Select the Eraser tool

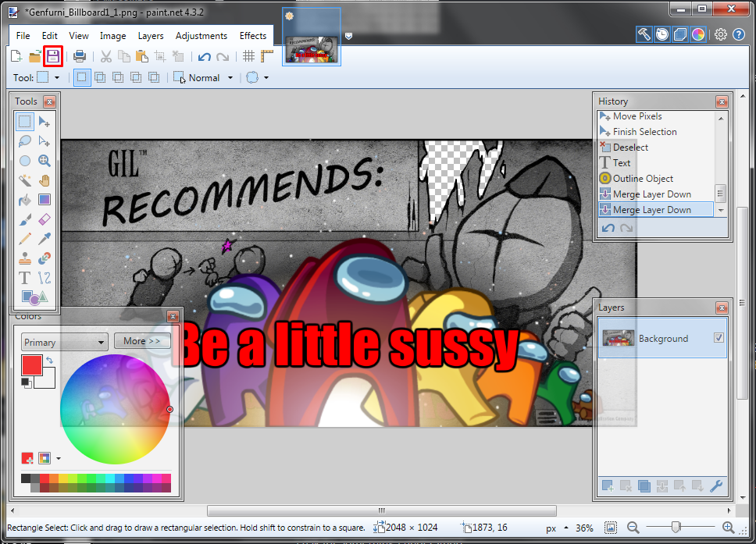(45, 219)
